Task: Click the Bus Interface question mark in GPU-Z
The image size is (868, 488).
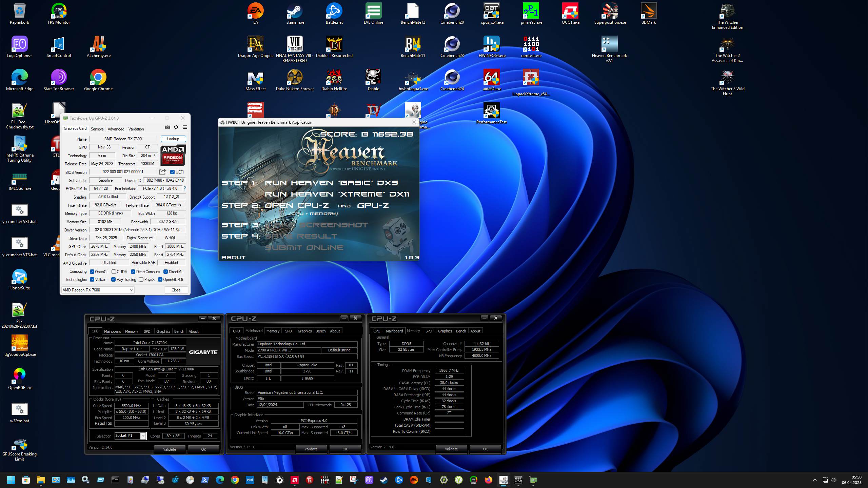Action: pyautogui.click(x=185, y=188)
